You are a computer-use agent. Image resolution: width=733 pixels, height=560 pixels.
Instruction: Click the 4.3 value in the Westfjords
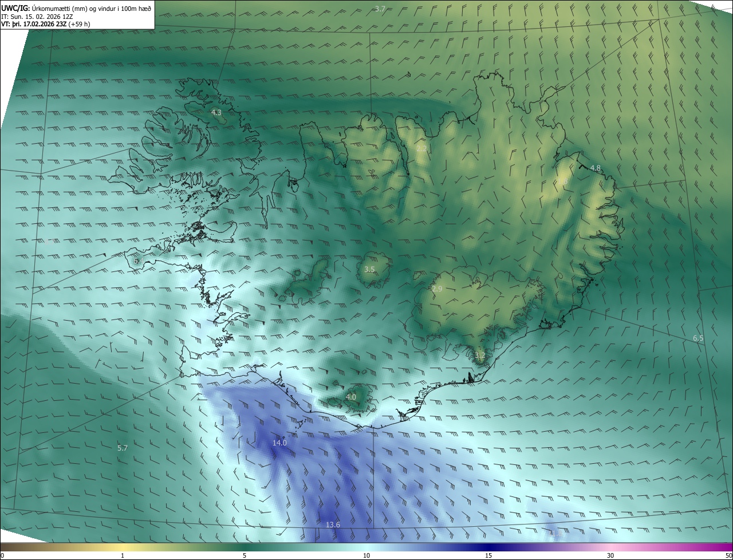point(216,113)
